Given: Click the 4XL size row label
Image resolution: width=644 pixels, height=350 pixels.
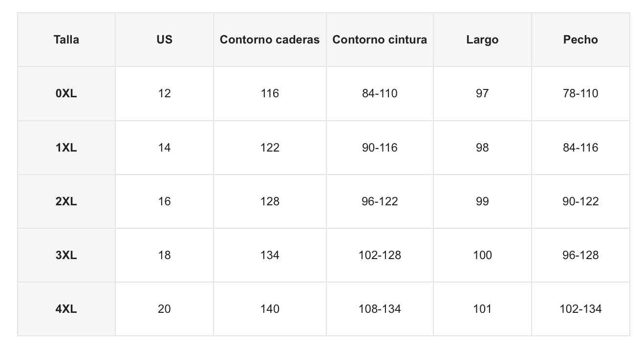Looking at the screenshot, I should (66, 309).
